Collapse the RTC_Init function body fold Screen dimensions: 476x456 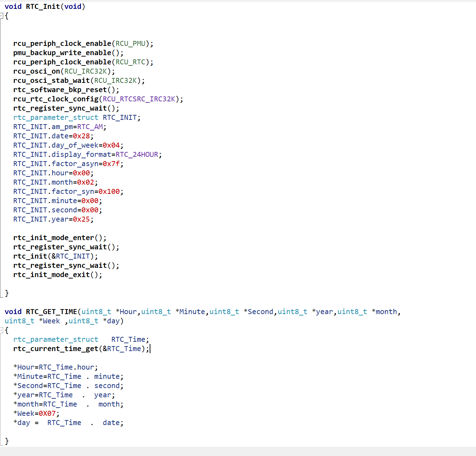(1, 16)
